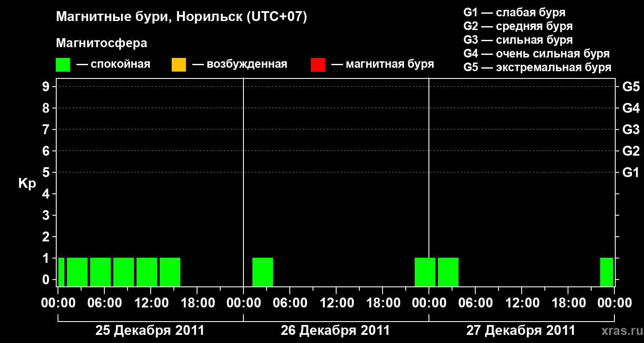Select the chart title 'Магнитные бури, Норильск (UTC+07)'
This screenshot has width=644, height=343.
point(182,18)
